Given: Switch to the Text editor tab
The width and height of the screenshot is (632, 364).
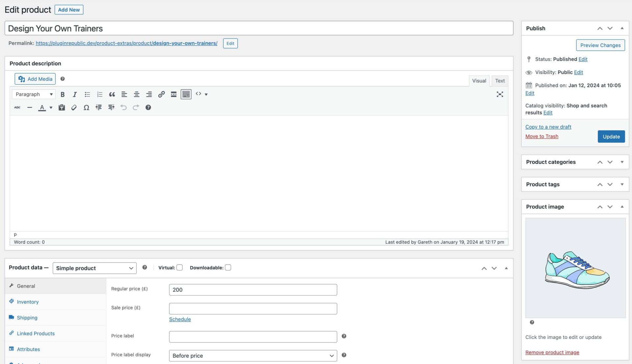Looking at the screenshot, I should 500,81.
